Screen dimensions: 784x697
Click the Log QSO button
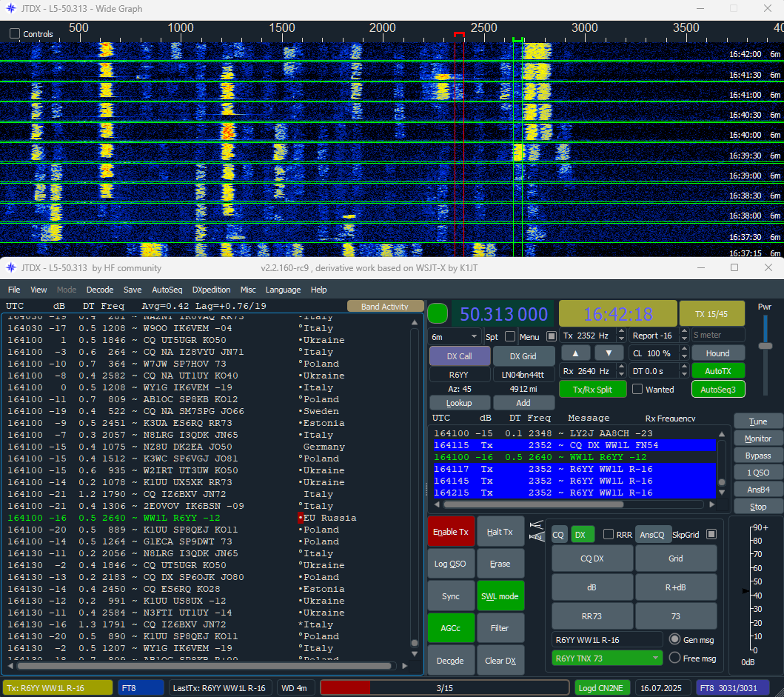point(451,564)
